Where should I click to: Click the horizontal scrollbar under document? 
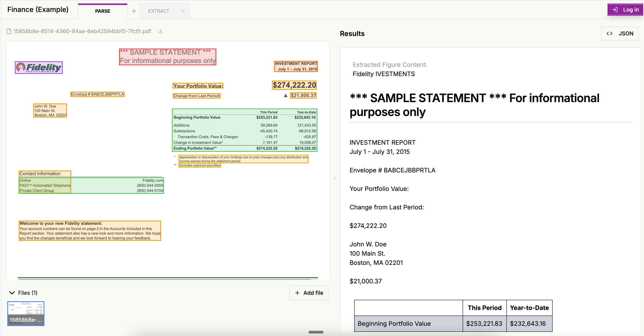[x=316, y=332]
